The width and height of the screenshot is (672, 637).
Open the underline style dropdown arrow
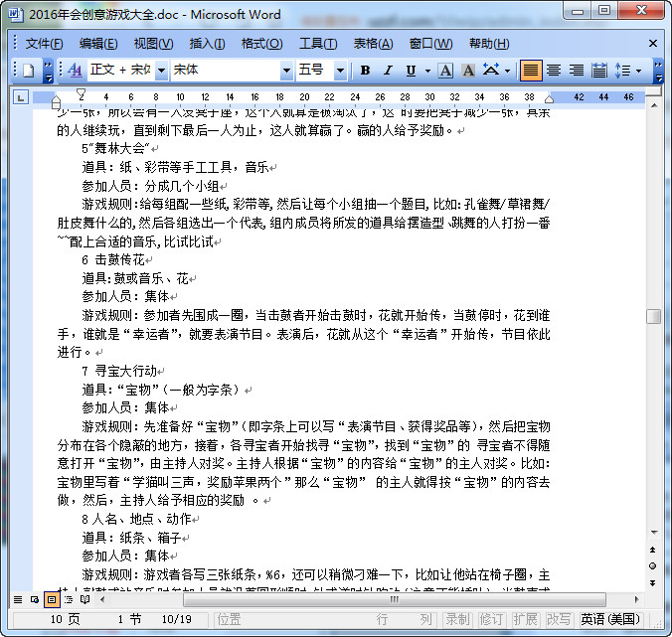pyautogui.click(x=427, y=71)
